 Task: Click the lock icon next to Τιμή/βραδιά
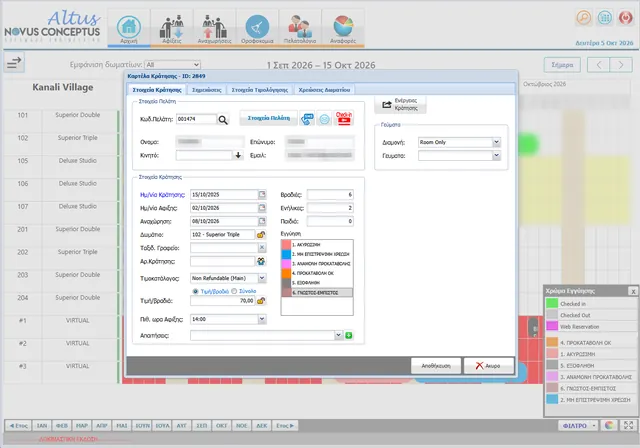pos(261,301)
